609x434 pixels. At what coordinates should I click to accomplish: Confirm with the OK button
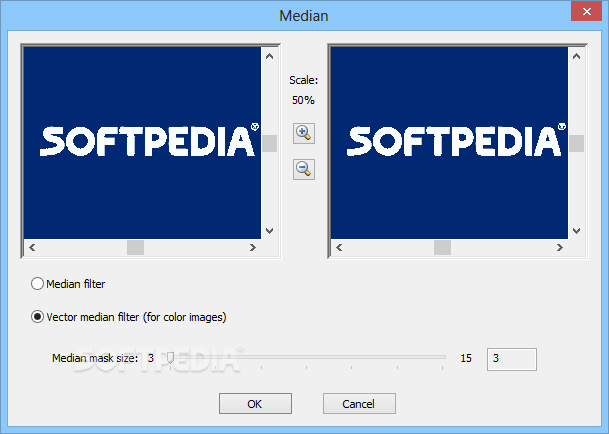[x=255, y=403]
